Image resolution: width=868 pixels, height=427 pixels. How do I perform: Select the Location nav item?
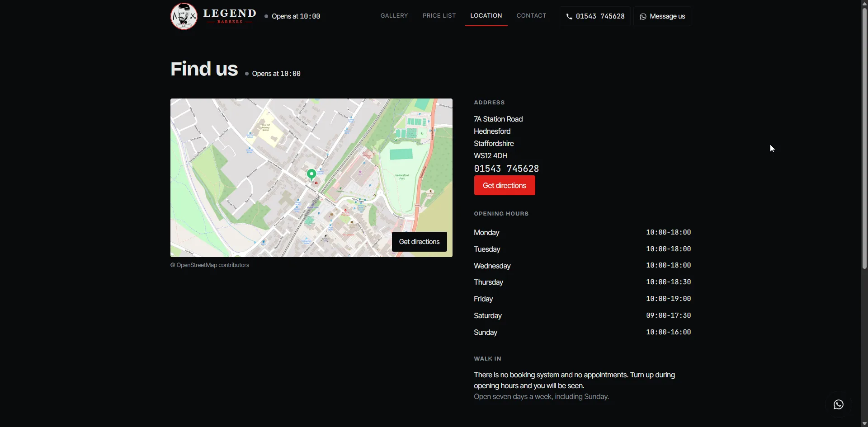click(486, 16)
